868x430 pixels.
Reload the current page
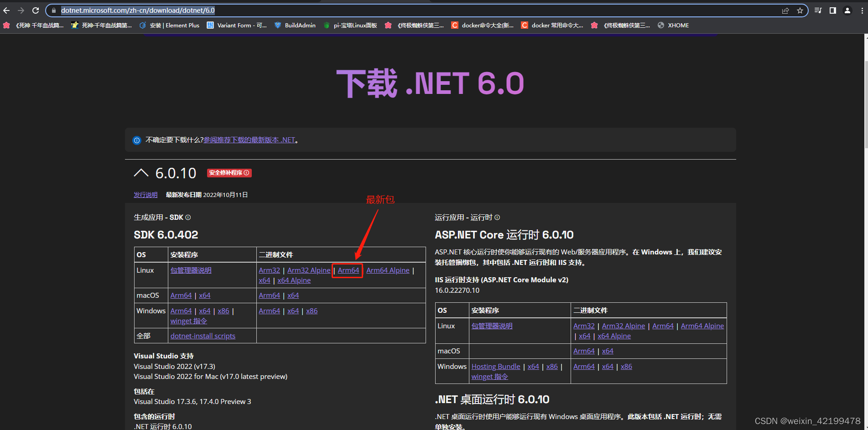click(35, 10)
